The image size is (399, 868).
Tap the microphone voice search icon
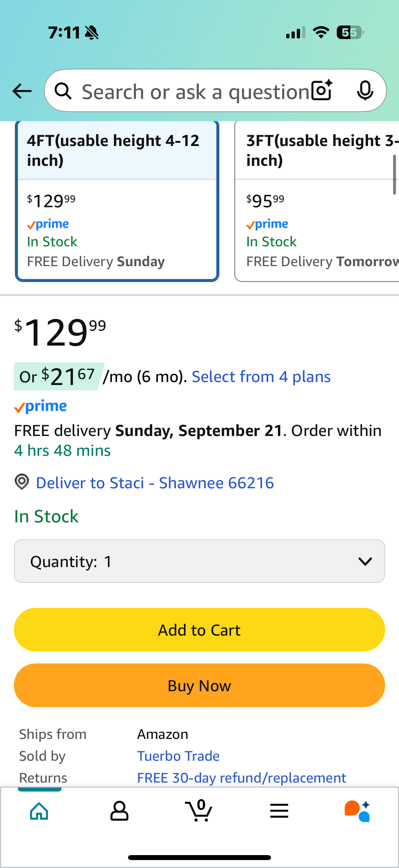365,90
